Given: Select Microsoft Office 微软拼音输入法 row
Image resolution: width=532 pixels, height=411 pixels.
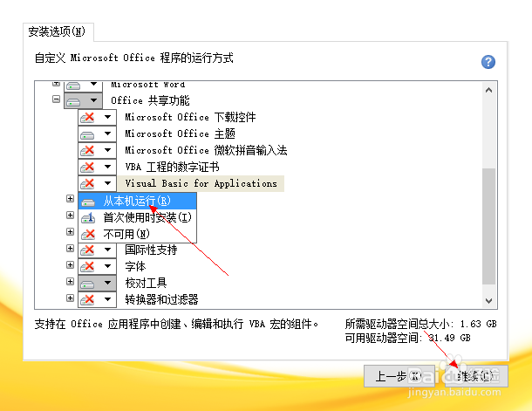Looking at the screenshot, I should pos(206,150).
